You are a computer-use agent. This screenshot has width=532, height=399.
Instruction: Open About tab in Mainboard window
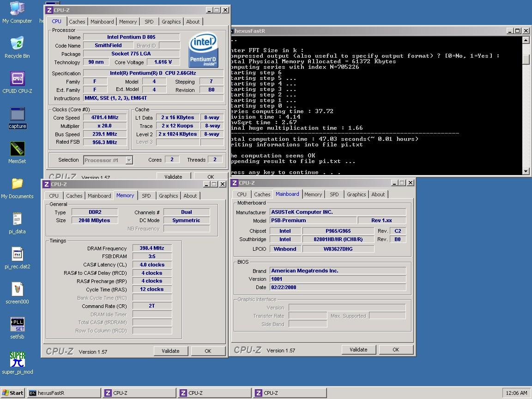[x=378, y=194]
